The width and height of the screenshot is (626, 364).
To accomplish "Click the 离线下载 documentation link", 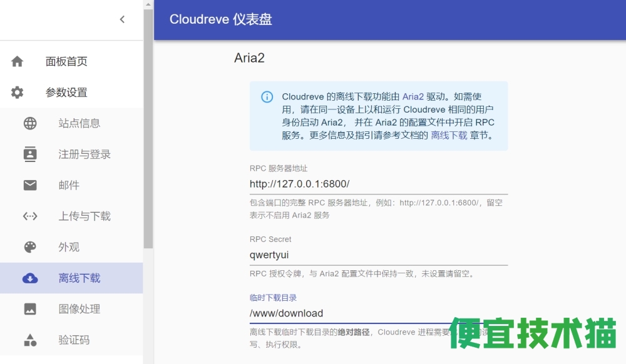I will click(x=449, y=134).
